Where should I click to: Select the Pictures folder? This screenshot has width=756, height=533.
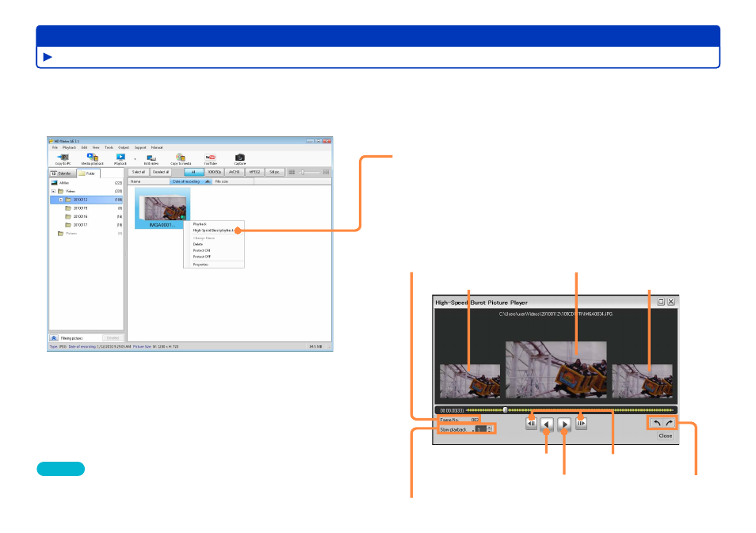(x=67, y=234)
